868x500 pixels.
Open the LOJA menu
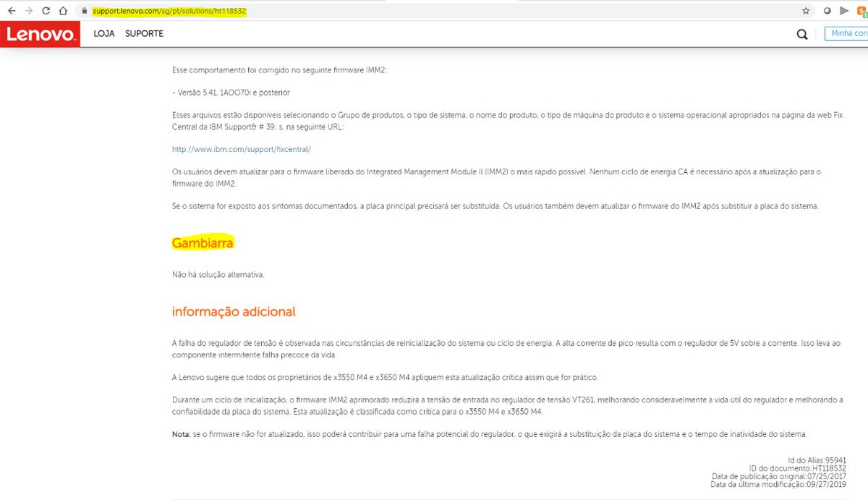104,34
